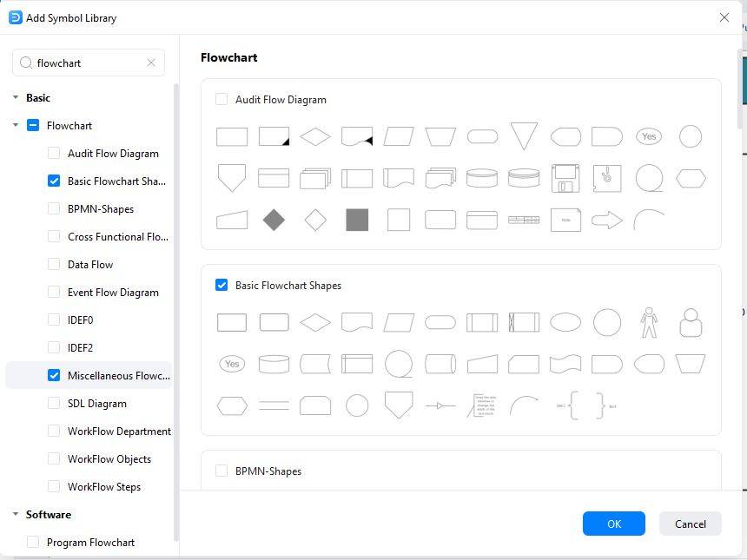Viewport: 747px width, 560px height.
Task: Select Data Flow library item
Action: pos(90,265)
